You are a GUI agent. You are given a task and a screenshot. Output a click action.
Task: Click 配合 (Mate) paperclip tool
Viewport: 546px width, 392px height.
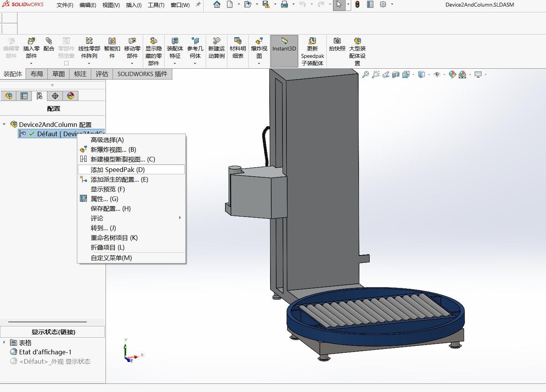49,45
